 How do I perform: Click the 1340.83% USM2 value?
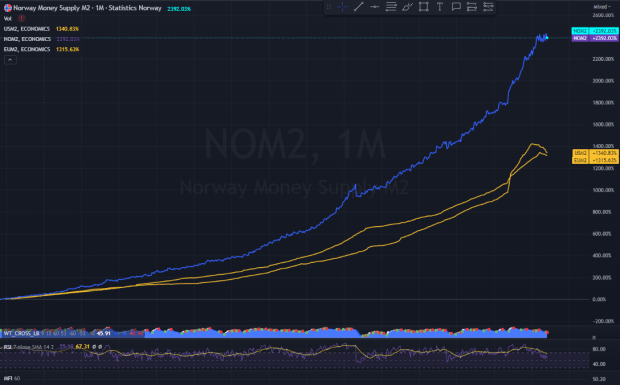[67, 29]
